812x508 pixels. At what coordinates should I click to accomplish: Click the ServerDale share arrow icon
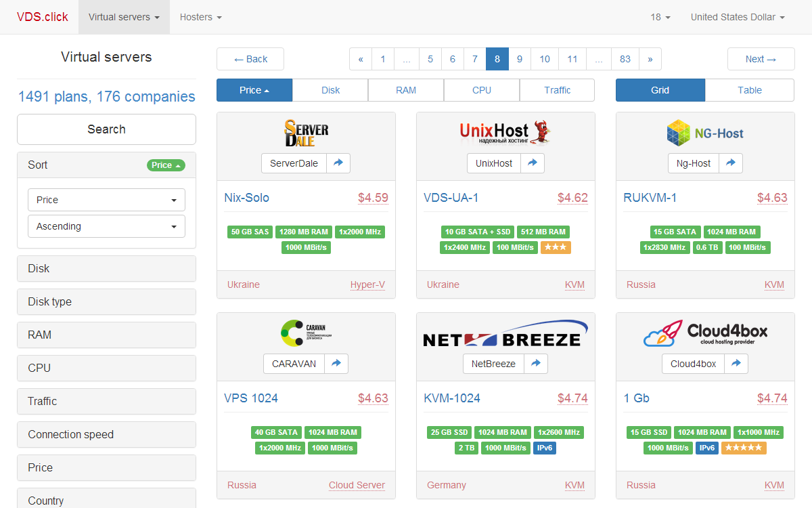[338, 163]
